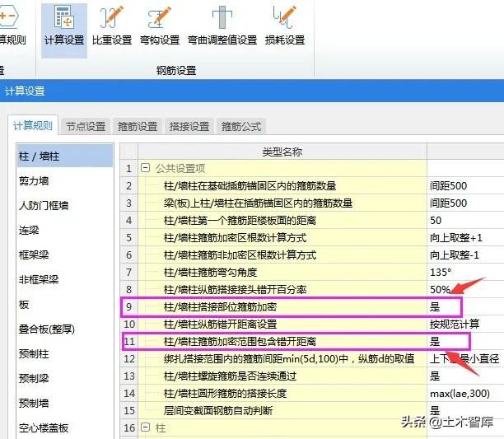Select row 柱/墙柱箍筋加密范围包含错开距离

click(x=282, y=341)
